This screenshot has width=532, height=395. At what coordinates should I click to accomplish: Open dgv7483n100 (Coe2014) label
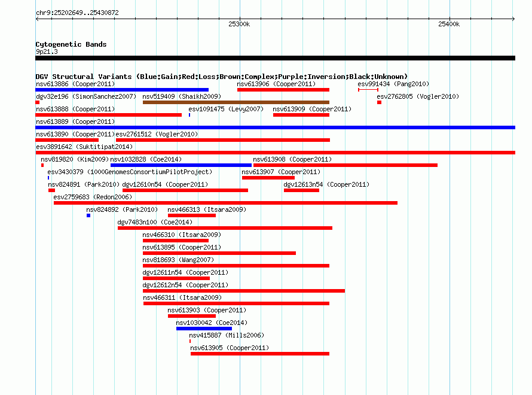click(155, 222)
